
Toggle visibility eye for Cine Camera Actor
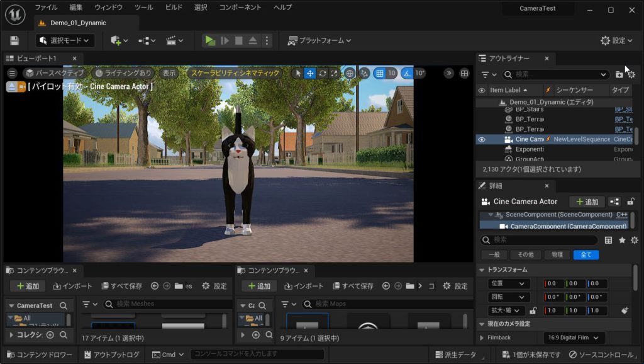(482, 139)
